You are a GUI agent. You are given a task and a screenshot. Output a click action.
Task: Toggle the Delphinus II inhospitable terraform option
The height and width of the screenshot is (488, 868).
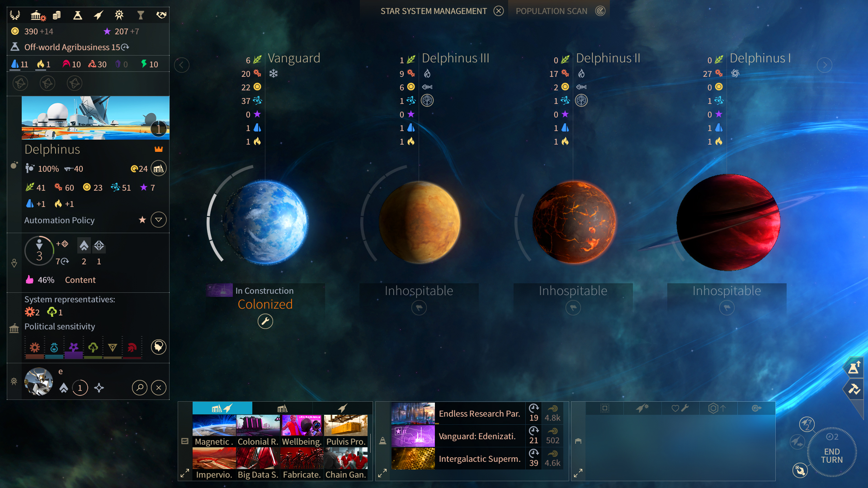572,308
